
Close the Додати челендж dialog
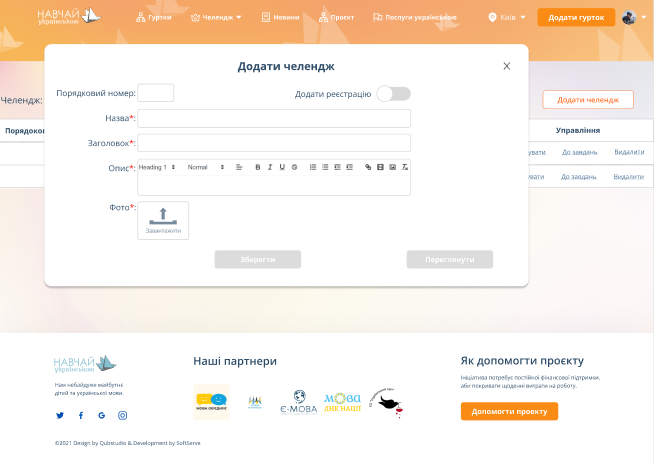coord(507,66)
